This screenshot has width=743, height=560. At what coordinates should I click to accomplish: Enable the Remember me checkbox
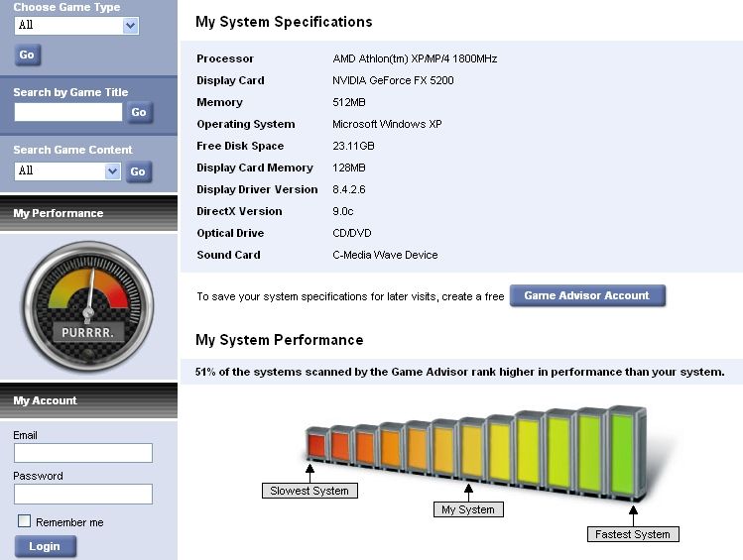point(24,521)
